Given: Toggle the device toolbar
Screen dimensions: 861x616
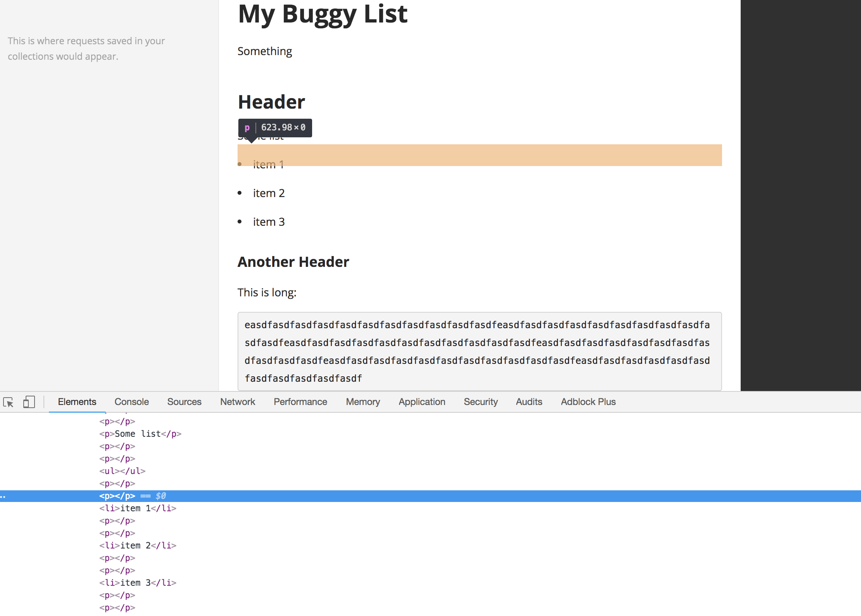Looking at the screenshot, I should coord(28,402).
